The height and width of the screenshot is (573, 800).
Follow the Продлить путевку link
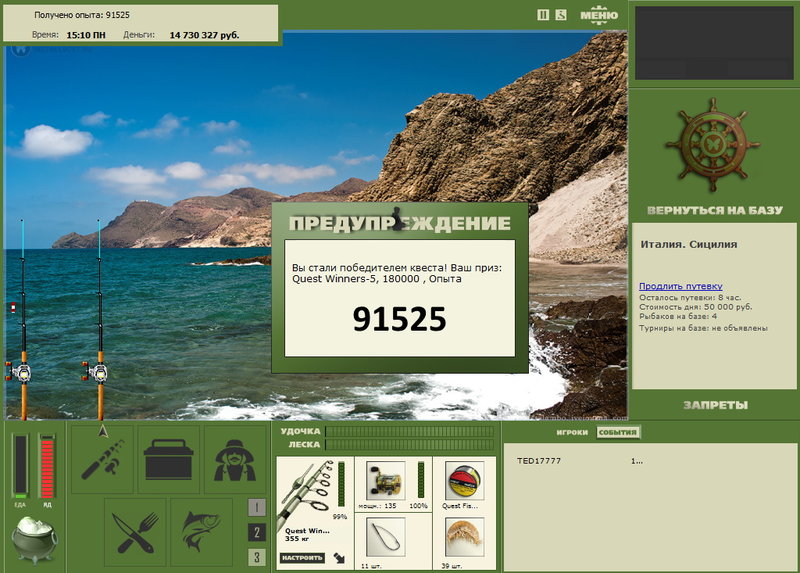pos(681,286)
